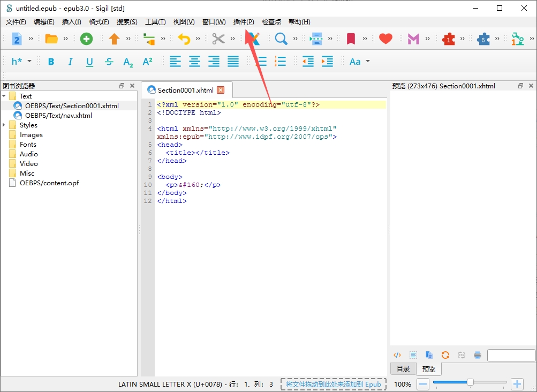The height and width of the screenshot is (392, 537).
Task: Open the h* heading dropdown
Action: 21,62
